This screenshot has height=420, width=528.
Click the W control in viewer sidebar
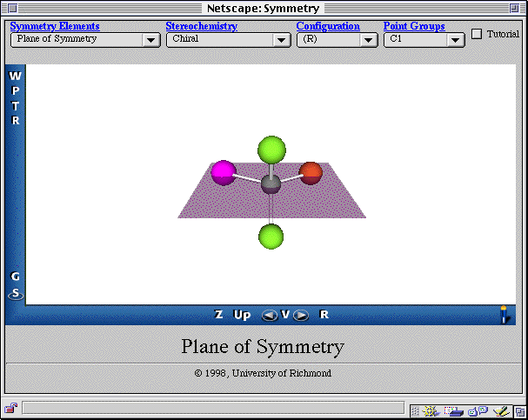point(15,77)
